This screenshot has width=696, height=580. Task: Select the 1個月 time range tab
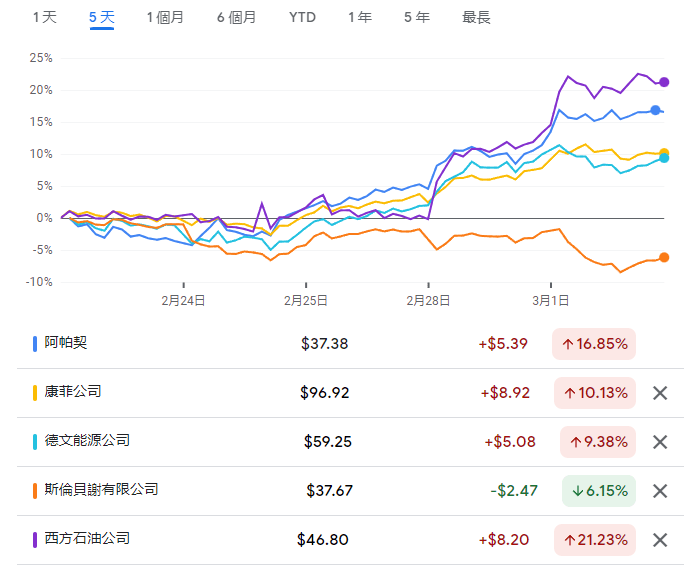click(x=165, y=17)
